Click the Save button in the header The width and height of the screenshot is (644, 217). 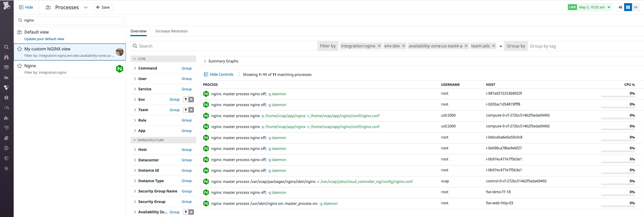103,7
